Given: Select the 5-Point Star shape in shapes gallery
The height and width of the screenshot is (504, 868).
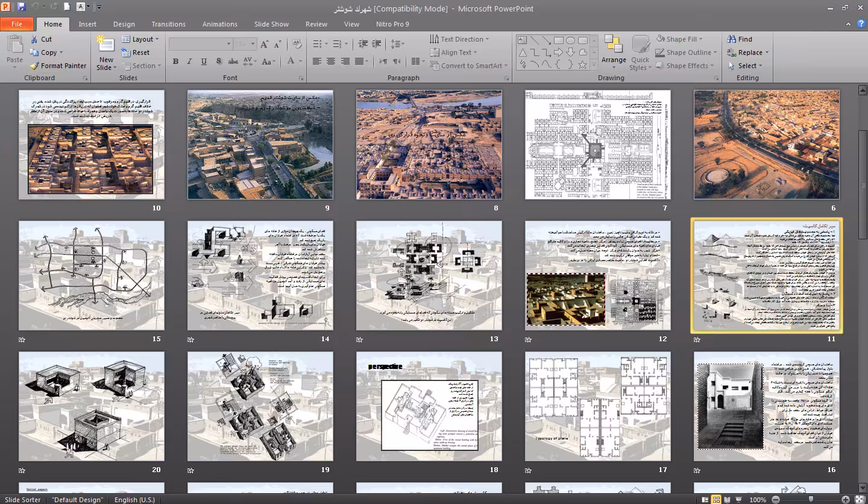Looking at the screenshot, I should coord(582,64).
